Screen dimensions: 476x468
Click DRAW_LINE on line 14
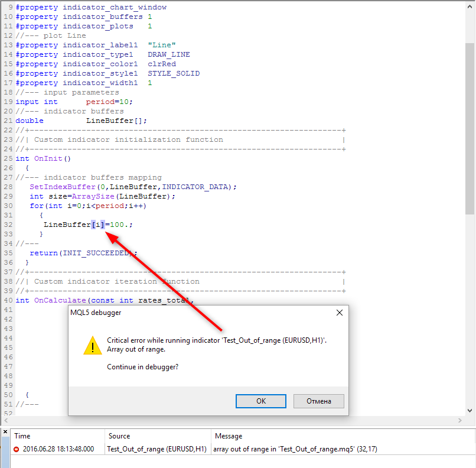pyautogui.click(x=169, y=54)
